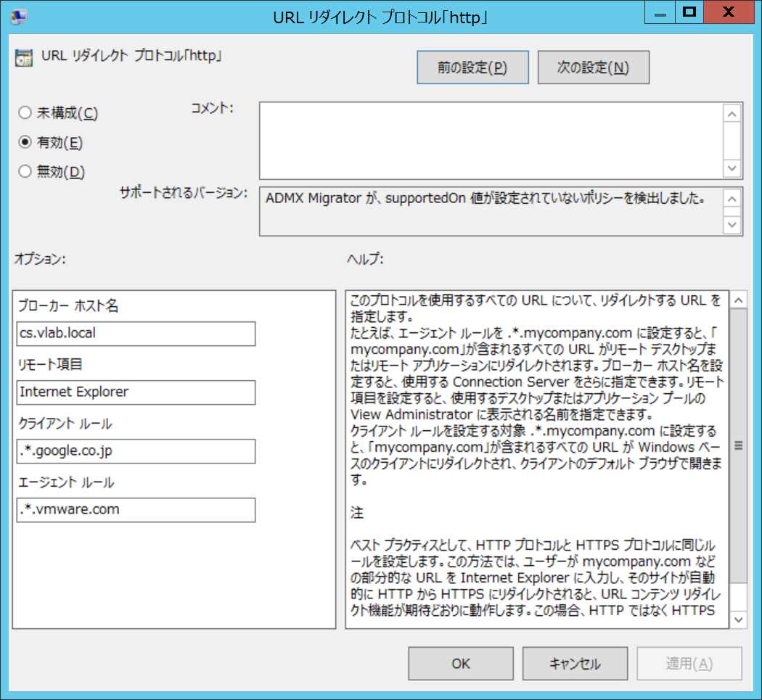This screenshot has height=700, width=762.
Task: Maximize the URL リダイレクト dialog window
Action: click(689, 12)
